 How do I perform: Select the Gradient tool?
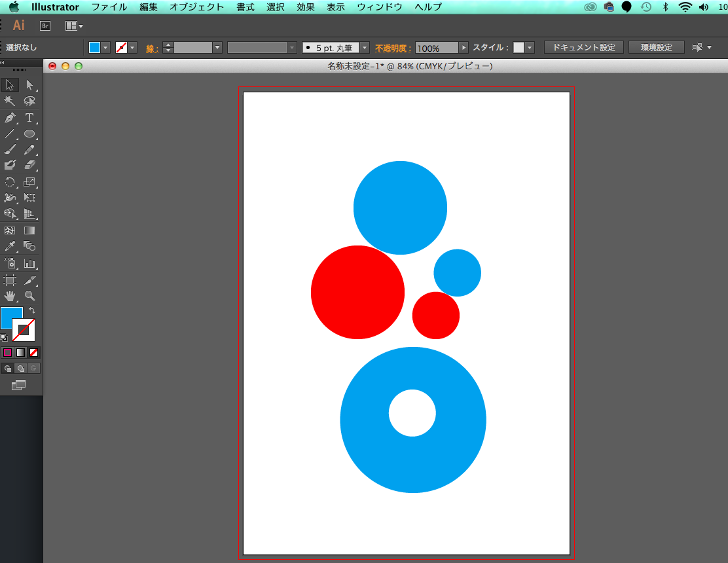coord(30,230)
